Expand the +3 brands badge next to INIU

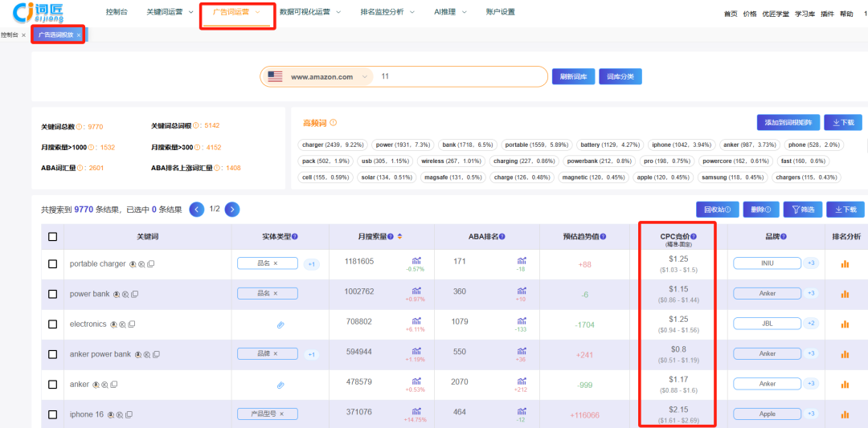coord(811,263)
